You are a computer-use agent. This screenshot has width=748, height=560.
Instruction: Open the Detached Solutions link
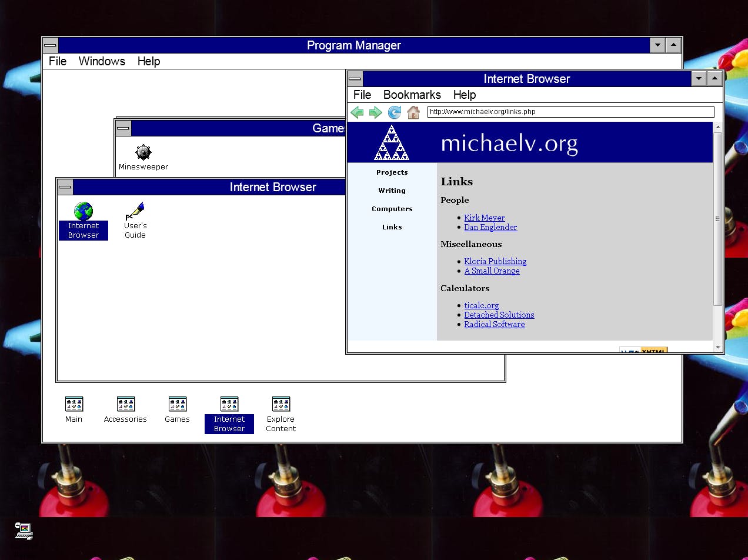point(499,315)
